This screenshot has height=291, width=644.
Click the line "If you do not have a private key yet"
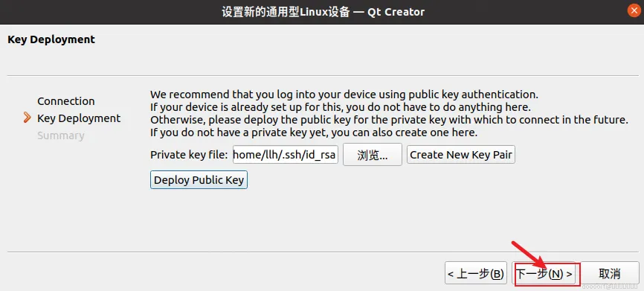315,132
